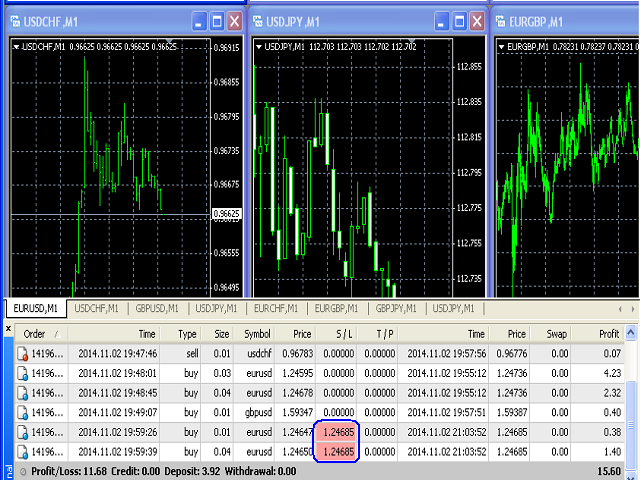This screenshot has height=480, width=640.
Task: Select the GBPJPY,M1 chart tab
Action: pyautogui.click(x=396, y=308)
